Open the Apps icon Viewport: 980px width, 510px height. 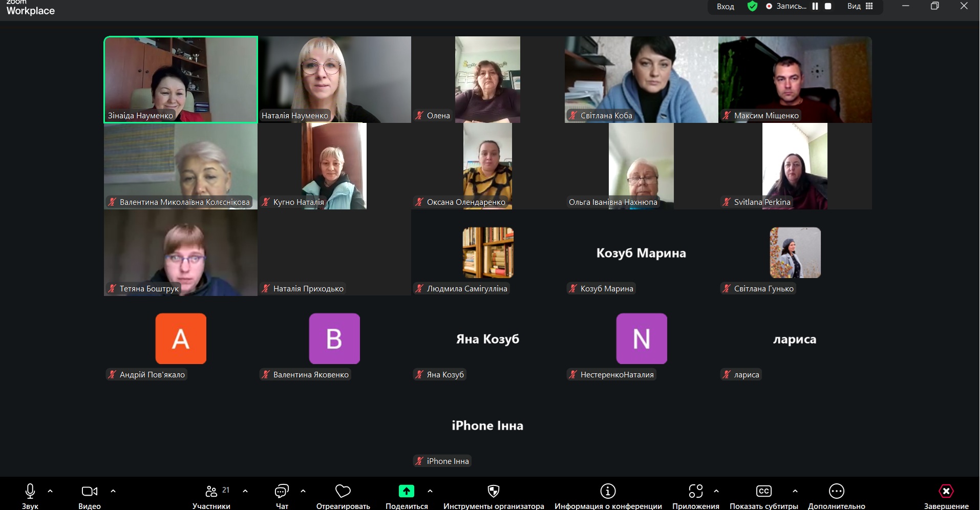click(x=695, y=492)
